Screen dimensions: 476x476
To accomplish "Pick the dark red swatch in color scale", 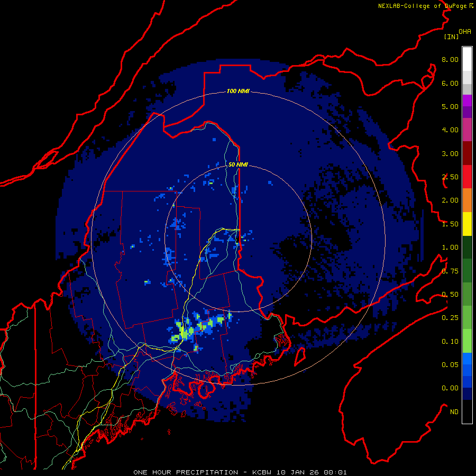I will pos(467,153).
